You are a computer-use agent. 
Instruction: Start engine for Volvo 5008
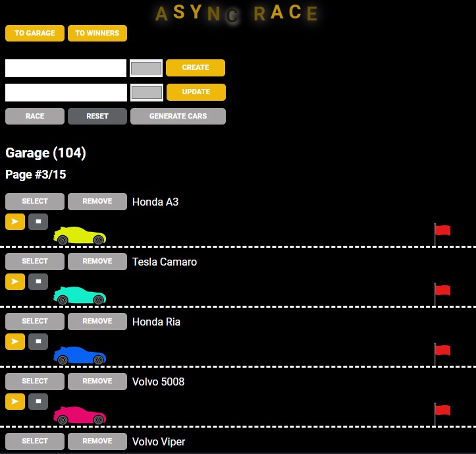point(15,401)
